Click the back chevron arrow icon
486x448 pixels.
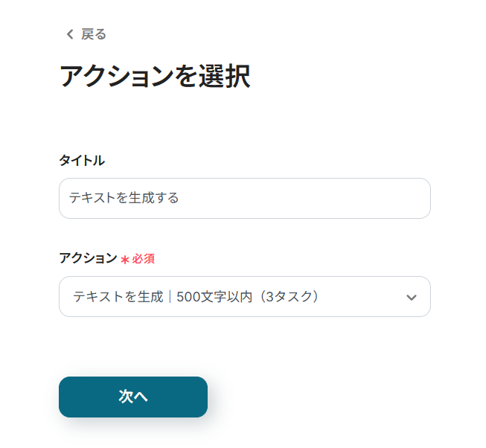pos(70,34)
